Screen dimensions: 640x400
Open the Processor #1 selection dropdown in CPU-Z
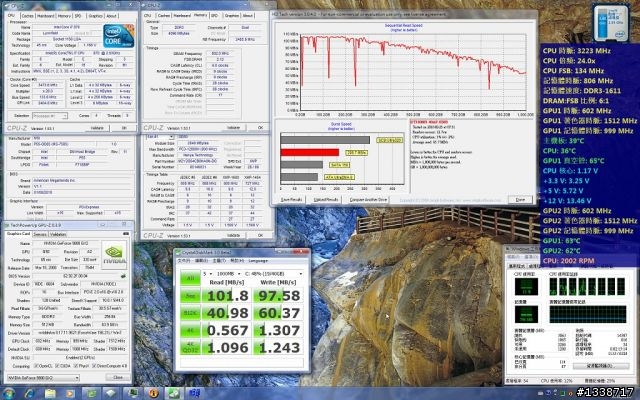coord(49,116)
